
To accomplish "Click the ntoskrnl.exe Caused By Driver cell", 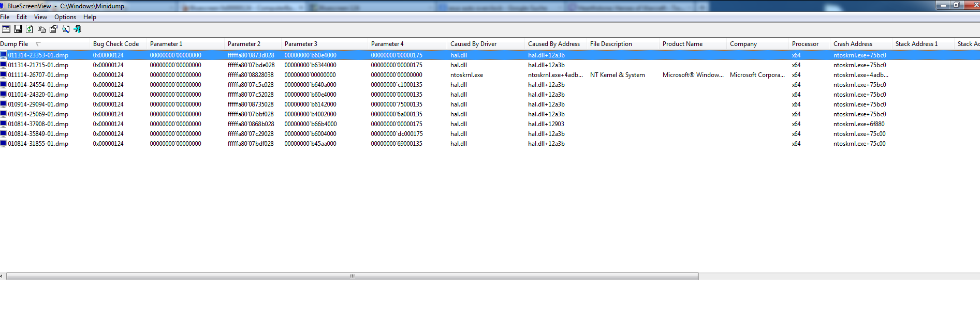I will tap(466, 75).
